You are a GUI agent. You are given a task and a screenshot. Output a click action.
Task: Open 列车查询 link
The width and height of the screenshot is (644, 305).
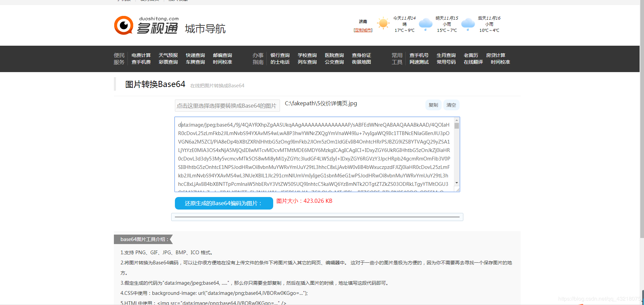tap(307, 62)
